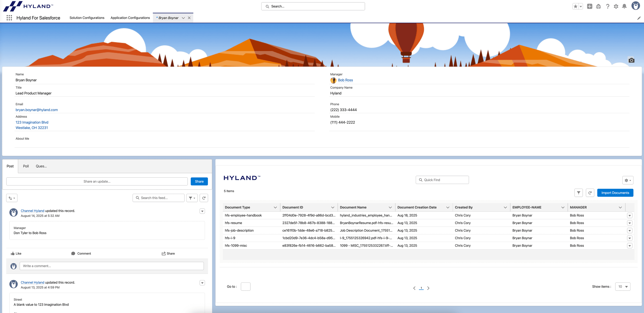Open the Solution Configurations tab

pyautogui.click(x=87, y=18)
